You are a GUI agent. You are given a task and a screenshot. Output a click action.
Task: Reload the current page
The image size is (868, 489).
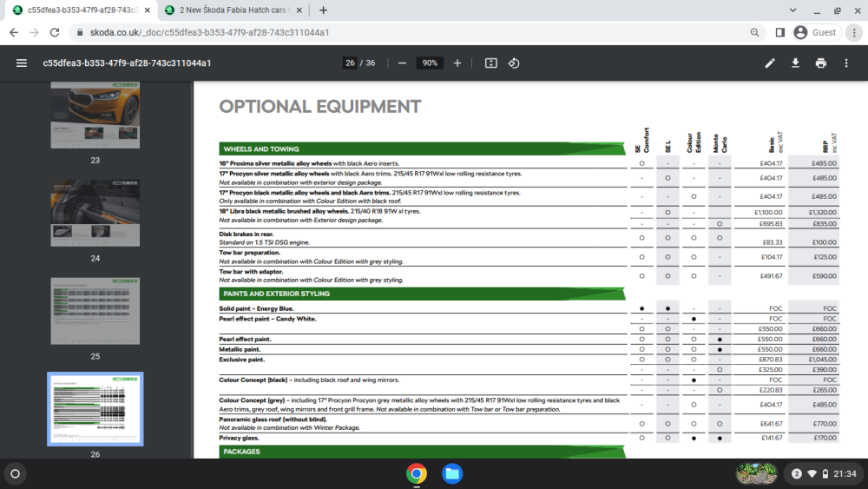(x=54, y=33)
